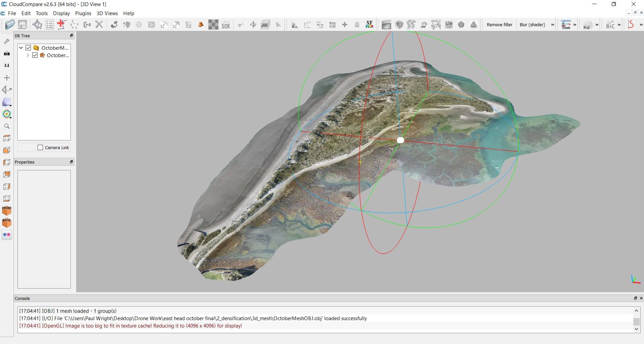Screen dimensions: 644x344
Task: Expand the October... mesh tree node
Action: pyautogui.click(x=28, y=55)
